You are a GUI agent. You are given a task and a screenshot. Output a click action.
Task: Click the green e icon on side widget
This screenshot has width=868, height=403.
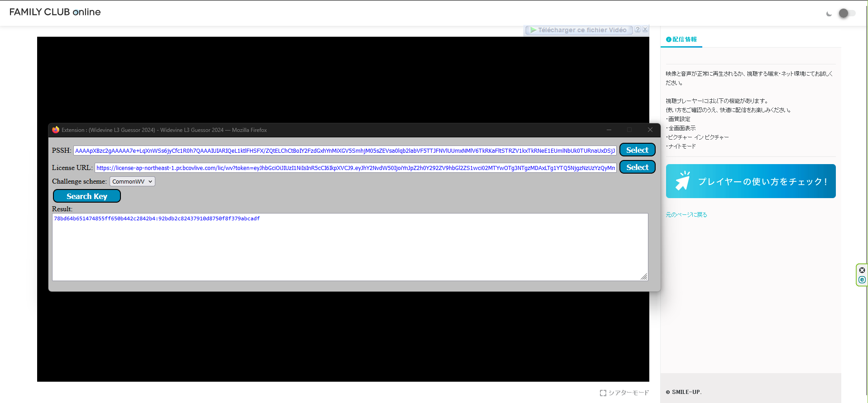[x=862, y=280]
